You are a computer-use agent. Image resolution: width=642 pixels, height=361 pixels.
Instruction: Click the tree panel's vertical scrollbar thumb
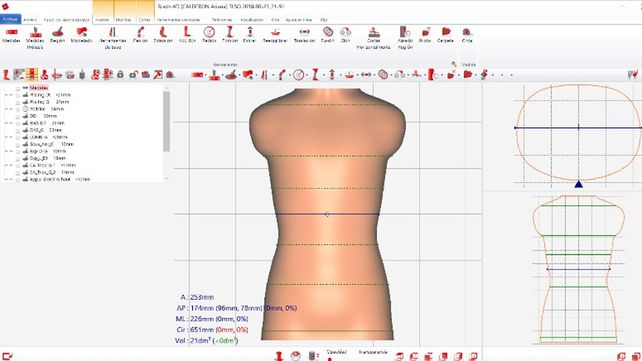point(166,121)
